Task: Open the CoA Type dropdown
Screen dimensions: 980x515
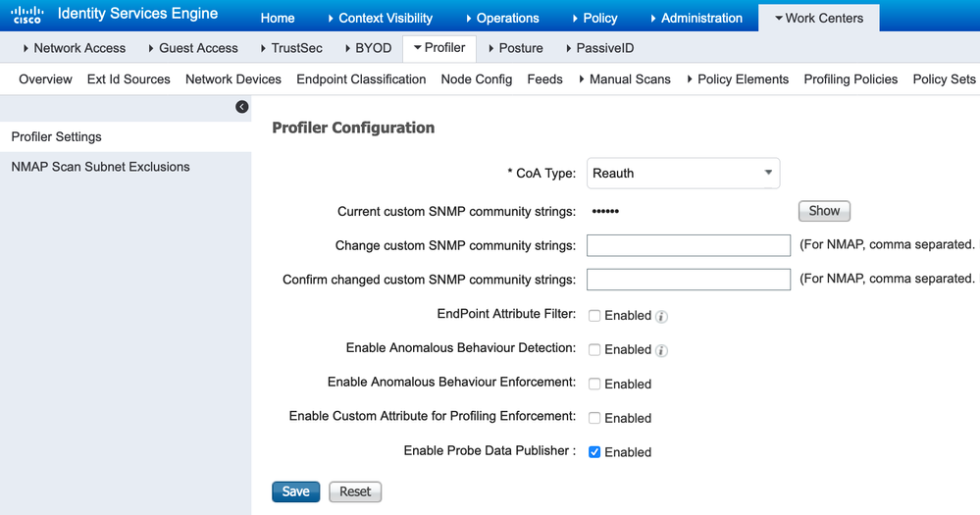Action: point(683,173)
